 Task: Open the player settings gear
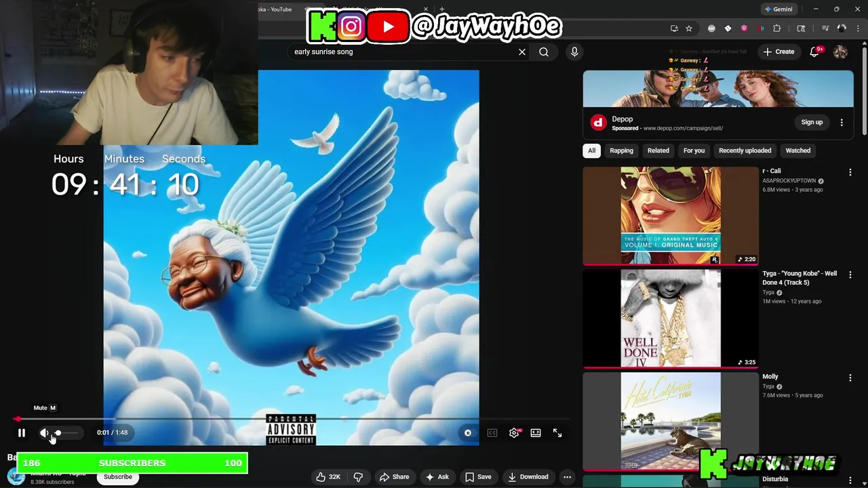tap(514, 432)
